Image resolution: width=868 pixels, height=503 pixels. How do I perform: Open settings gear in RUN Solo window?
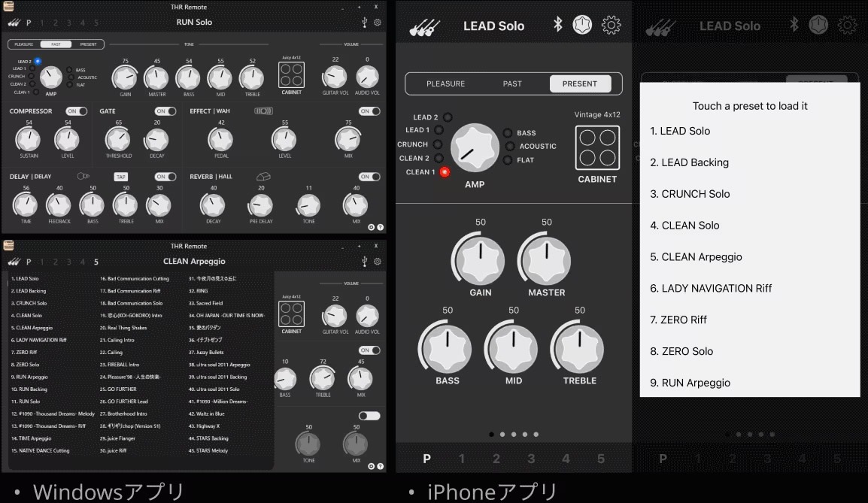(378, 23)
